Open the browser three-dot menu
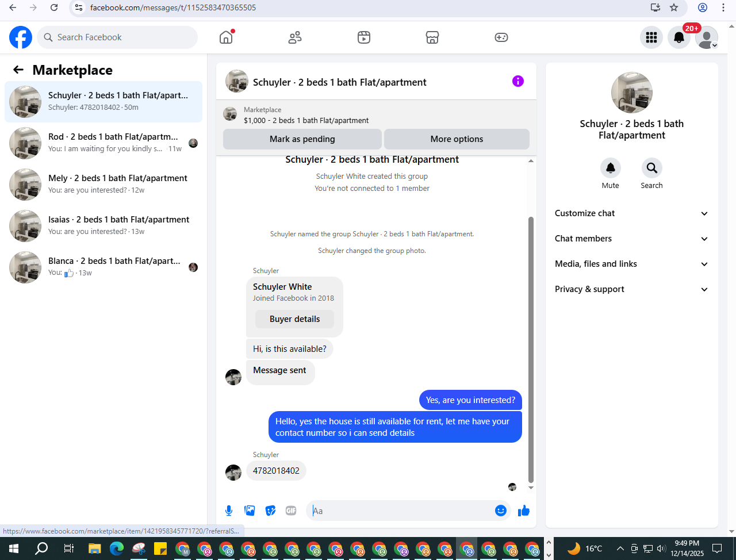This screenshot has width=736, height=560. pos(723,7)
